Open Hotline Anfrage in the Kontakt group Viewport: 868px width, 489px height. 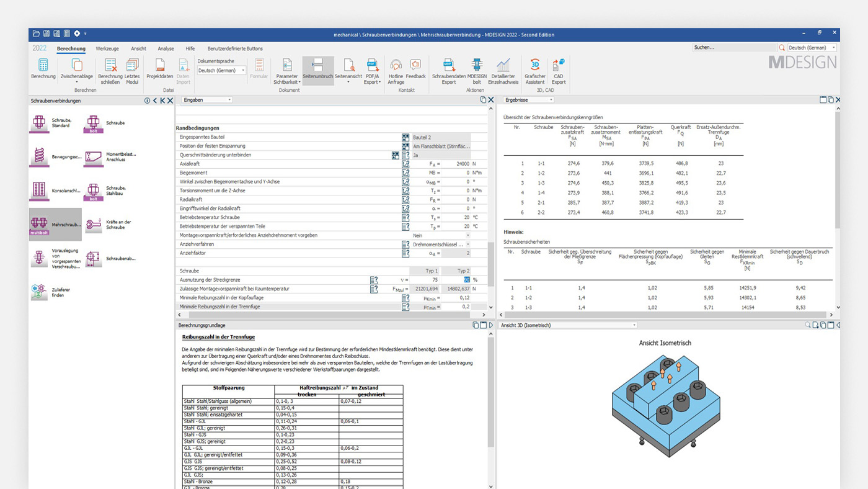click(x=396, y=71)
